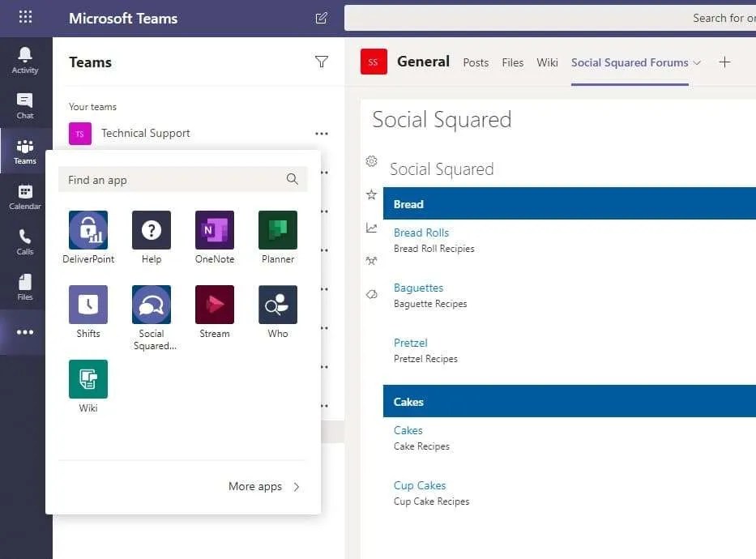Open the Activity feed in the sidebar
This screenshot has width=756, height=559.
coord(25,57)
